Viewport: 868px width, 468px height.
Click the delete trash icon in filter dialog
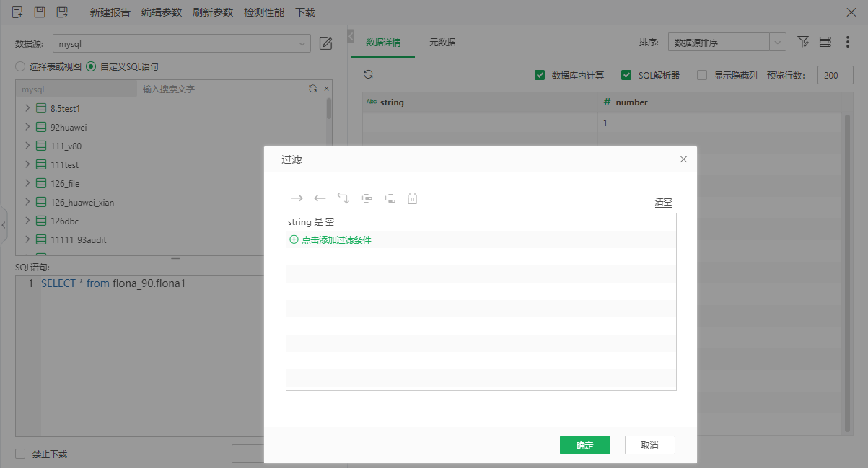point(413,198)
